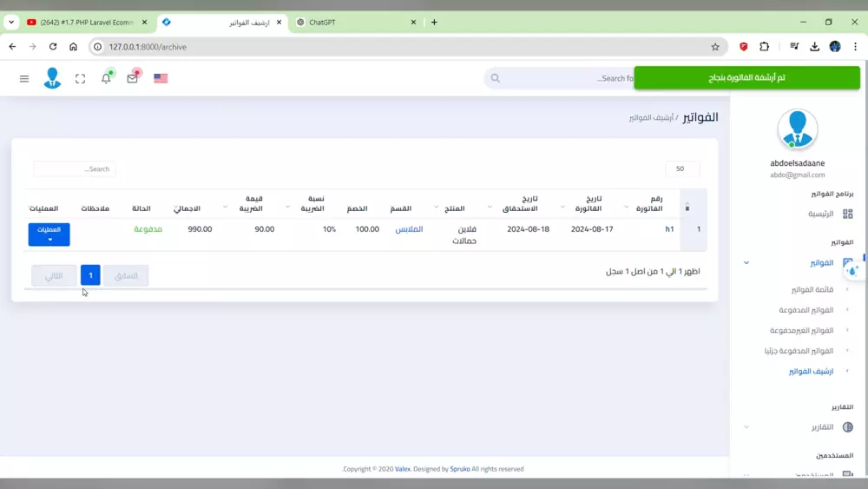Click the header search magnifier icon
Viewport: 868px width, 489px height.
496,78
